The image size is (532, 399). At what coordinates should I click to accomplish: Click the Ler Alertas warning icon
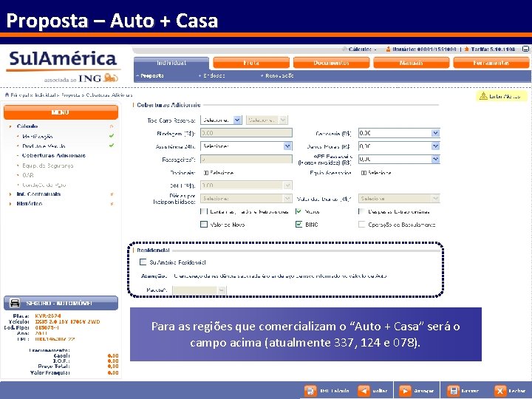(x=483, y=96)
